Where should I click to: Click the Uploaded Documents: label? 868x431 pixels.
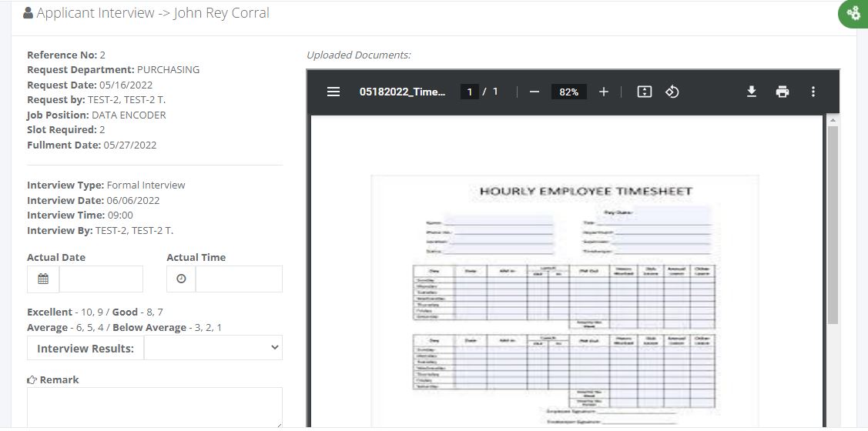click(x=359, y=55)
